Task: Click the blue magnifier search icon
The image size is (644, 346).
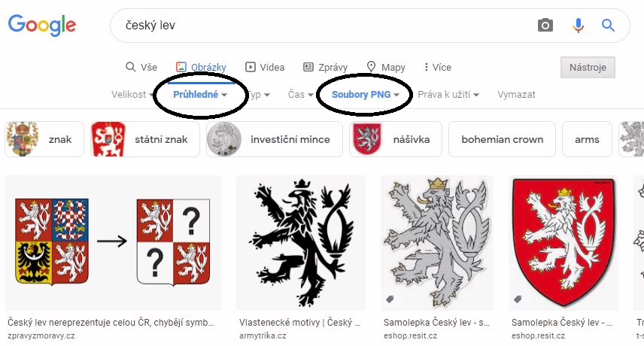Action: click(609, 26)
